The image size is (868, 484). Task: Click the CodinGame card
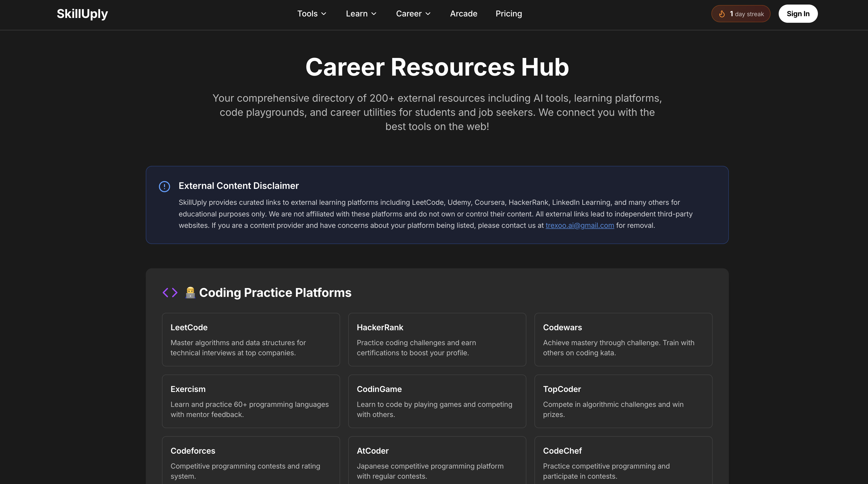click(437, 401)
